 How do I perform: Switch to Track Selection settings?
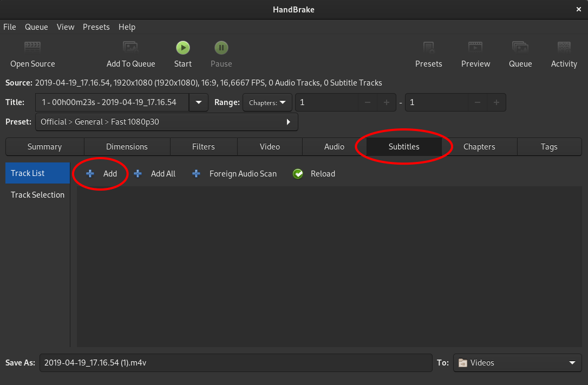(37, 195)
